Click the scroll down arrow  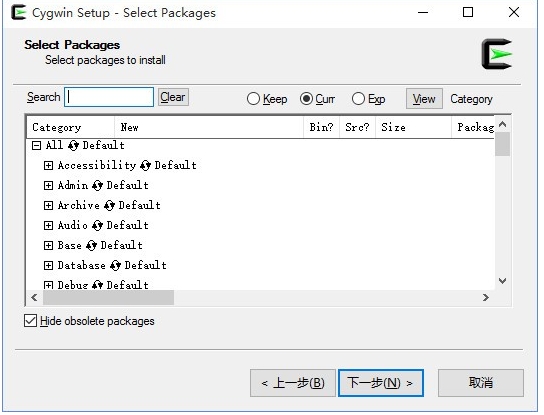(502, 281)
